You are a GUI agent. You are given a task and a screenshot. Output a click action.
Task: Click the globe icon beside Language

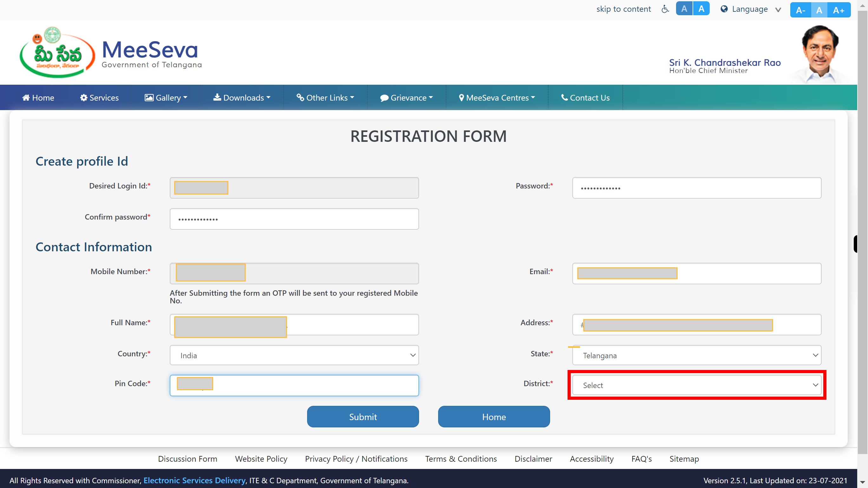point(724,9)
